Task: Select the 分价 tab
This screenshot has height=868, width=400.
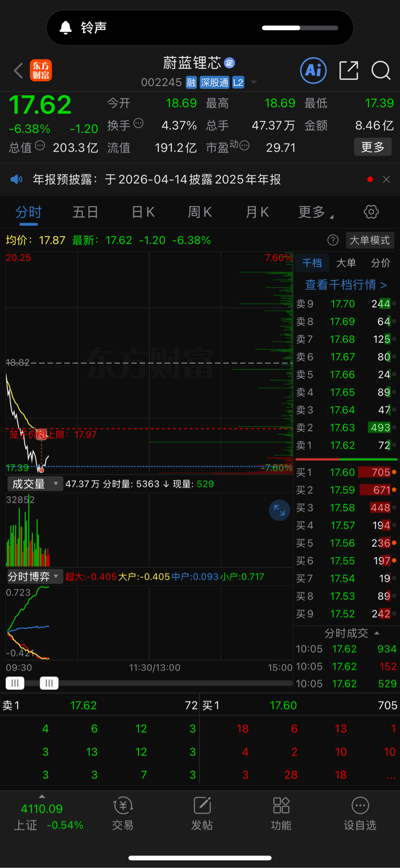Action: (x=381, y=263)
